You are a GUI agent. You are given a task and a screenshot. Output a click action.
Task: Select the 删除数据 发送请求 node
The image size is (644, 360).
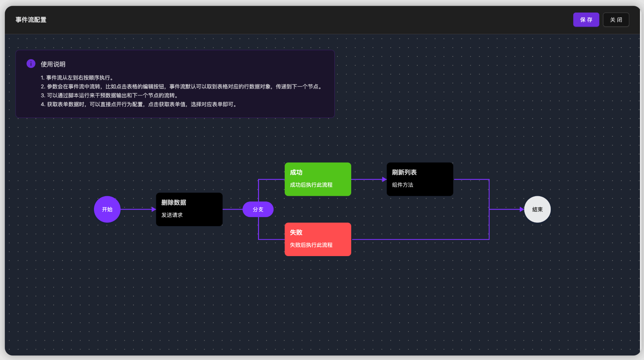189,209
